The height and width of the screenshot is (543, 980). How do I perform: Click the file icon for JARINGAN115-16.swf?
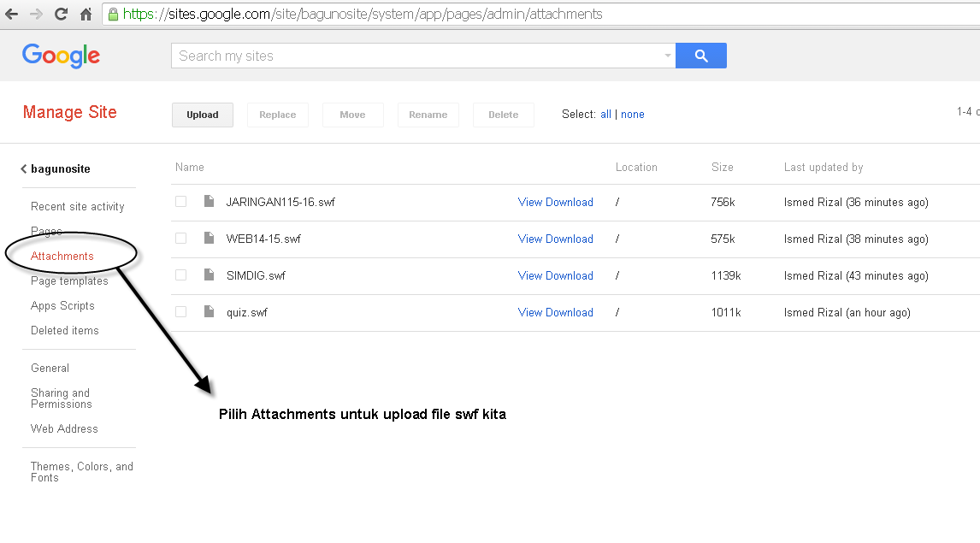(x=209, y=202)
